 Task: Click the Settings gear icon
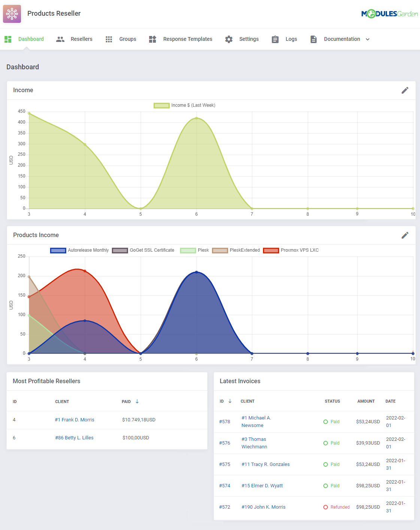point(229,39)
